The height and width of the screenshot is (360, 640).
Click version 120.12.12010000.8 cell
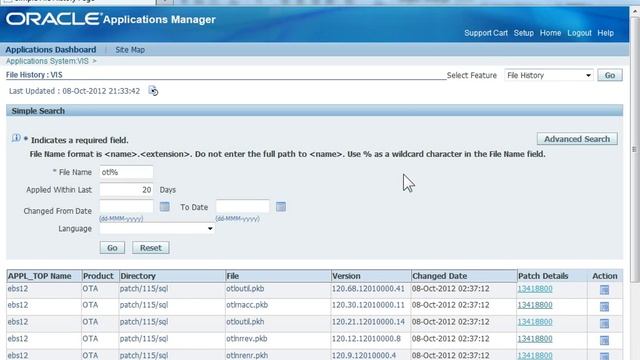click(366, 338)
